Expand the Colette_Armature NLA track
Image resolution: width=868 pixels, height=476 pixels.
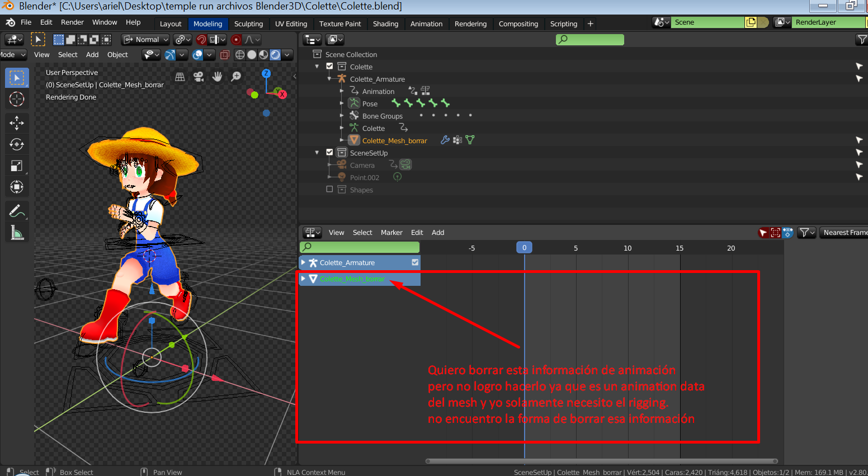click(x=303, y=262)
